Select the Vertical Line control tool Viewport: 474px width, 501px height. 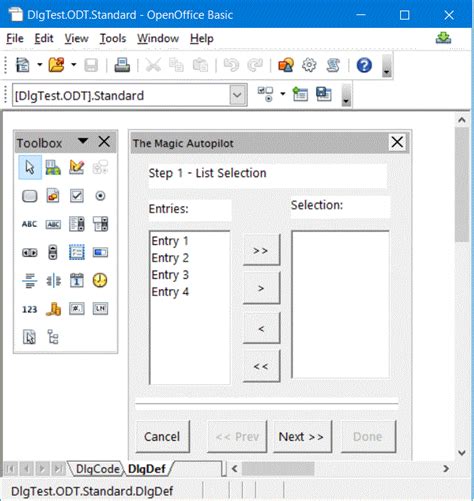53,281
